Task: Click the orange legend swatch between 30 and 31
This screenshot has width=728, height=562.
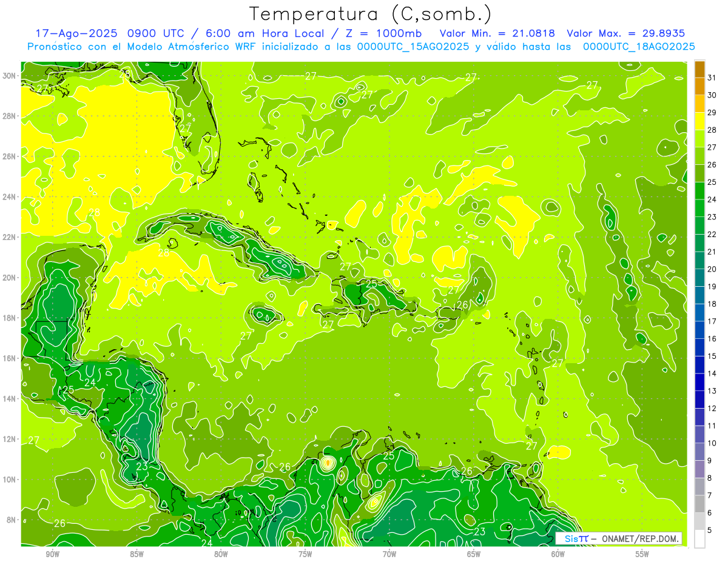Action: (699, 86)
